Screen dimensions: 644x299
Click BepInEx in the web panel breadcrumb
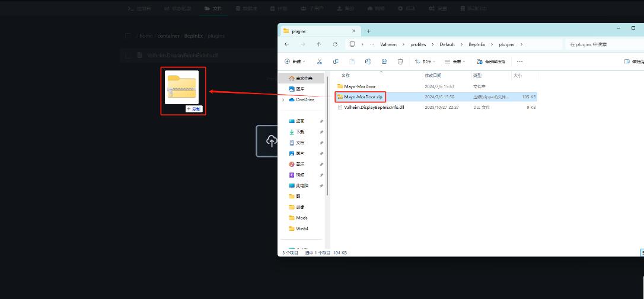(x=194, y=36)
